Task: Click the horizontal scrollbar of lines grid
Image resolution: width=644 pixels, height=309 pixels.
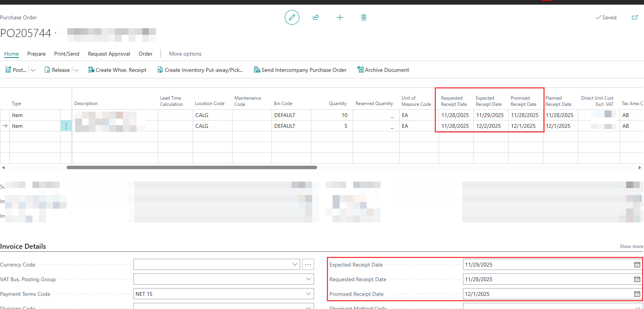Action: click(191, 168)
